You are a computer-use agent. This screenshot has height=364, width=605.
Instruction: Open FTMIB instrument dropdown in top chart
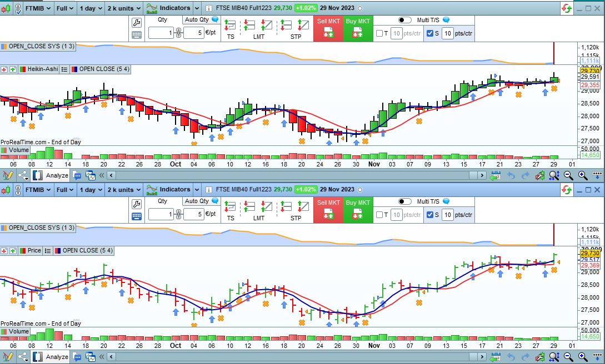[x=38, y=8]
